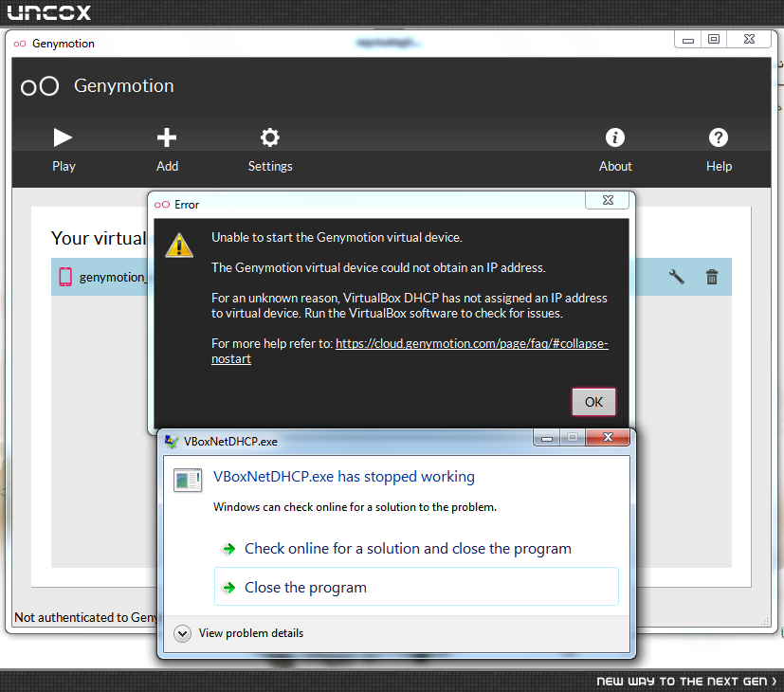
Task: Click the wrench icon to configure the virtual device
Action: click(x=677, y=277)
